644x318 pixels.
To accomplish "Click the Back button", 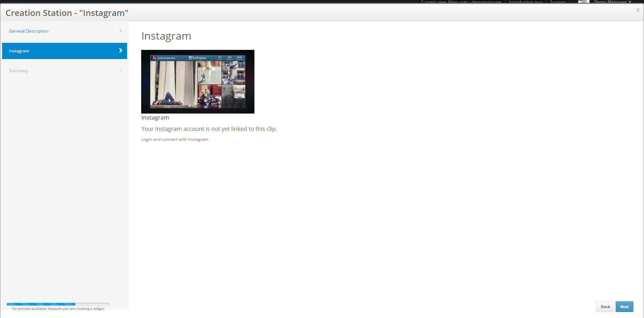I will click(605, 307).
